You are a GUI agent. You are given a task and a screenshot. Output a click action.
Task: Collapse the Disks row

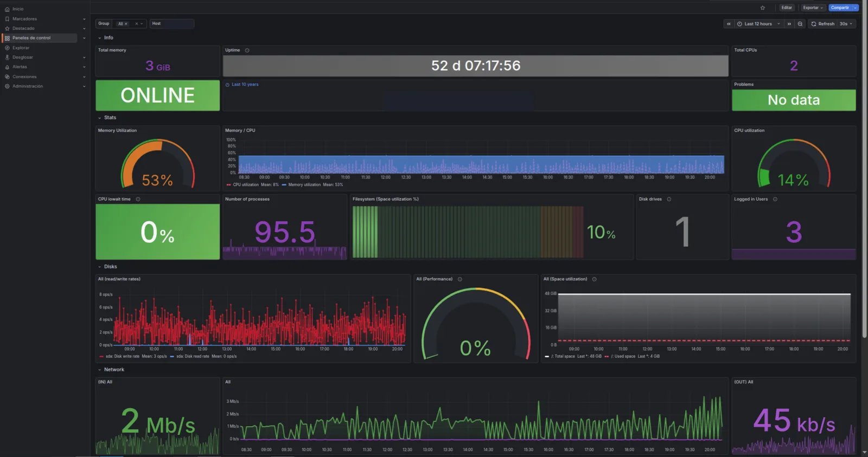tap(100, 267)
